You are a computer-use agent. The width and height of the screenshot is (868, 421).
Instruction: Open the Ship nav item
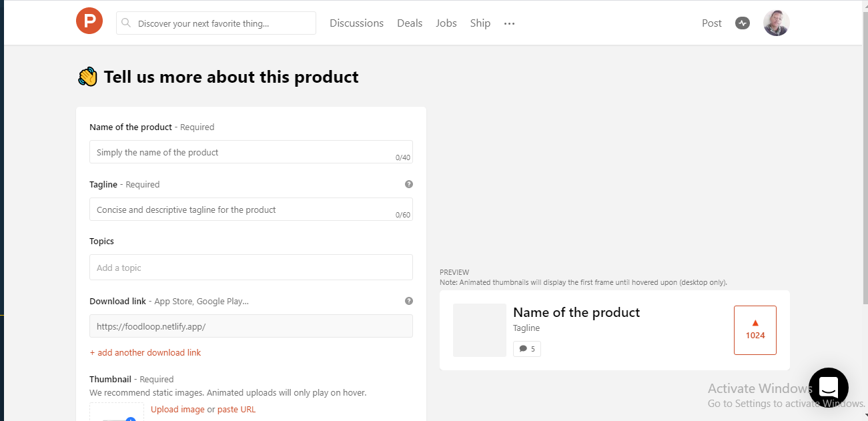[480, 23]
